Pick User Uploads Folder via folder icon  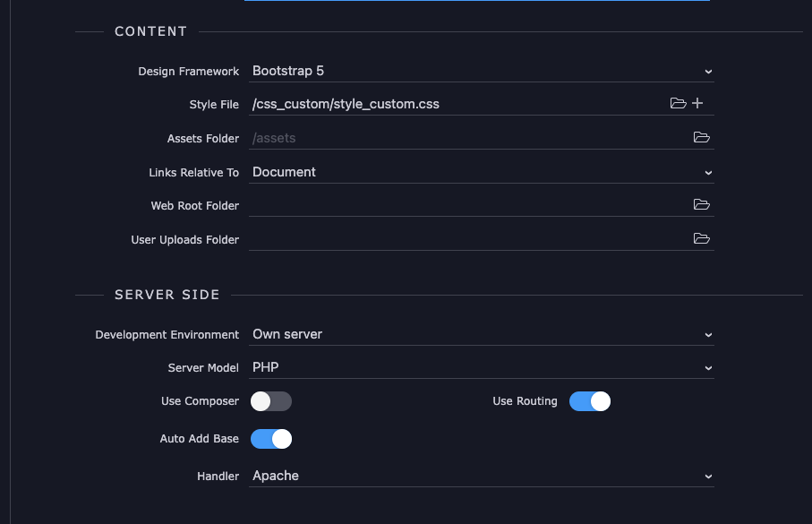click(x=701, y=238)
